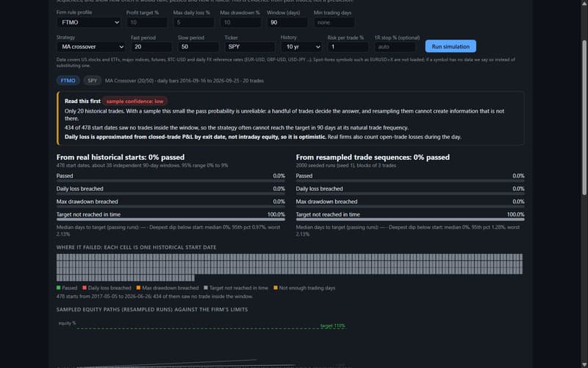
Task: Click green 'target 110%' chart label
Action: (x=333, y=326)
